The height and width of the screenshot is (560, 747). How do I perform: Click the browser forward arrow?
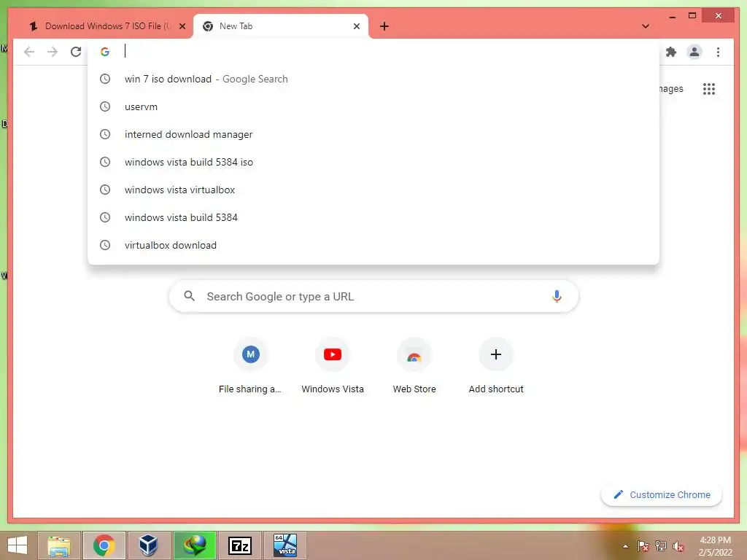(x=53, y=52)
